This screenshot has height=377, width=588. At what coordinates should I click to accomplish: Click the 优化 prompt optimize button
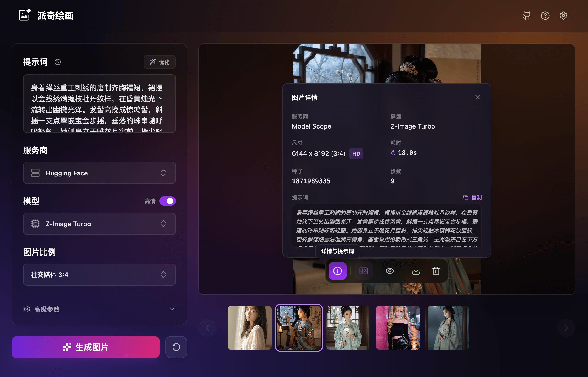[x=160, y=62]
